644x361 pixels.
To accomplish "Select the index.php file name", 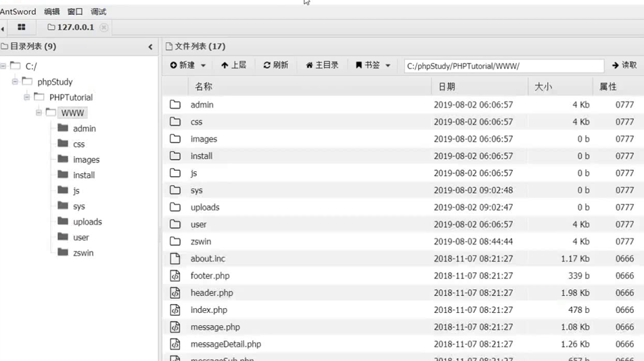I will [208, 310].
